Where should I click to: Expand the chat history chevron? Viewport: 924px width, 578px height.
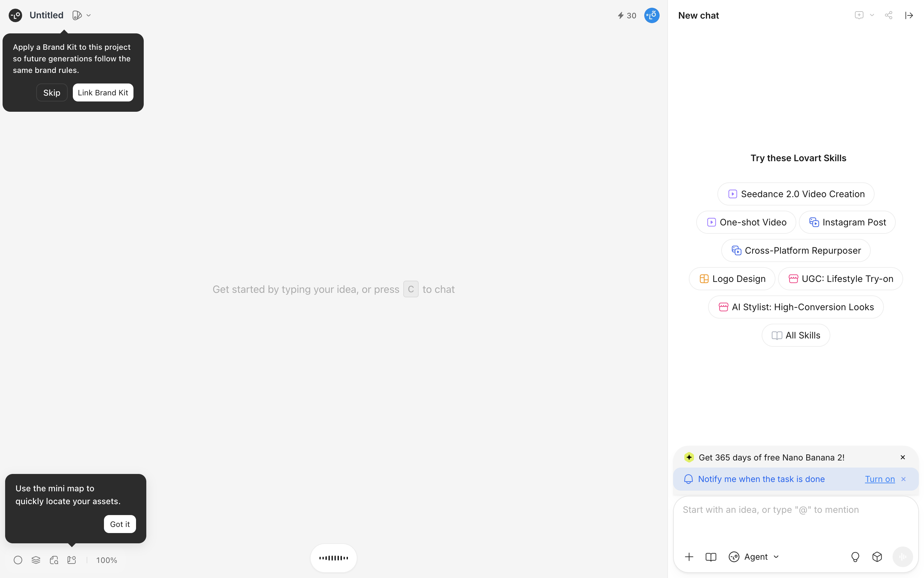click(872, 15)
